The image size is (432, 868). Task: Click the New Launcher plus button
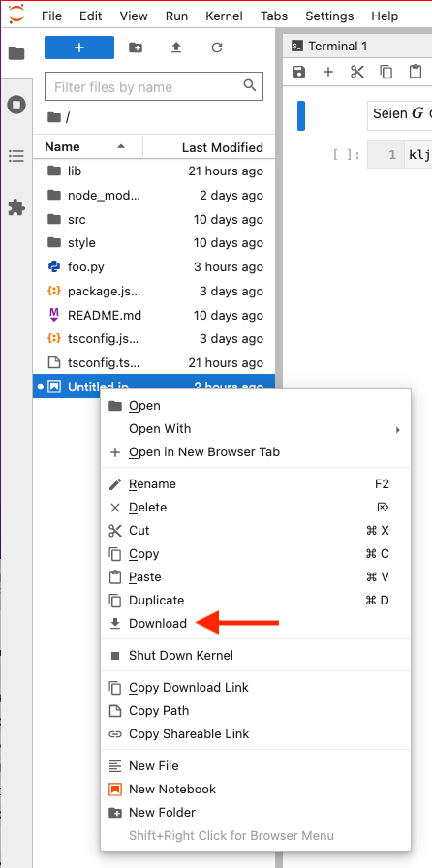[x=79, y=47]
